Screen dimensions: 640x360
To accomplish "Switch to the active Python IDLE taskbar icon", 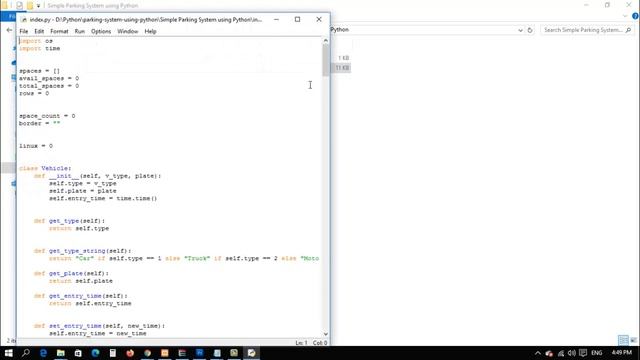I will coord(251,353).
